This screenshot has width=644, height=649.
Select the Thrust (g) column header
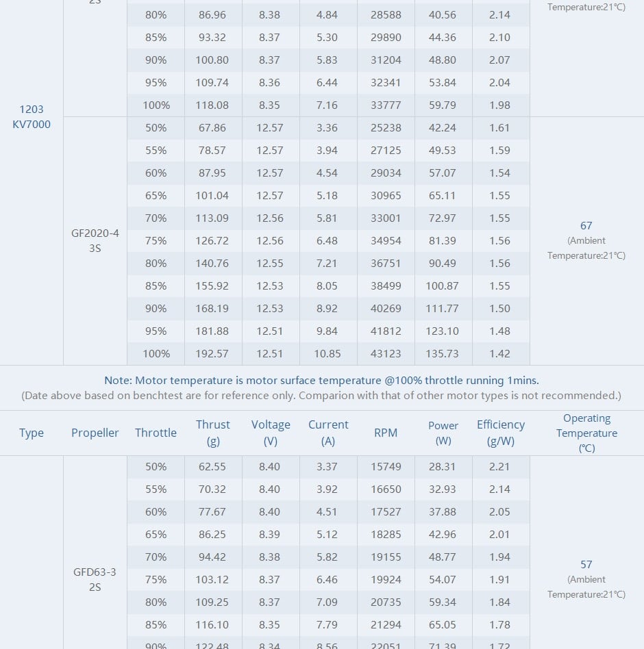(213, 433)
